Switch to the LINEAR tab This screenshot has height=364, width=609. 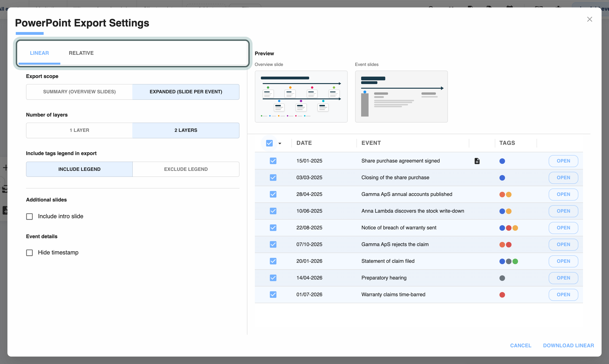pyautogui.click(x=39, y=53)
